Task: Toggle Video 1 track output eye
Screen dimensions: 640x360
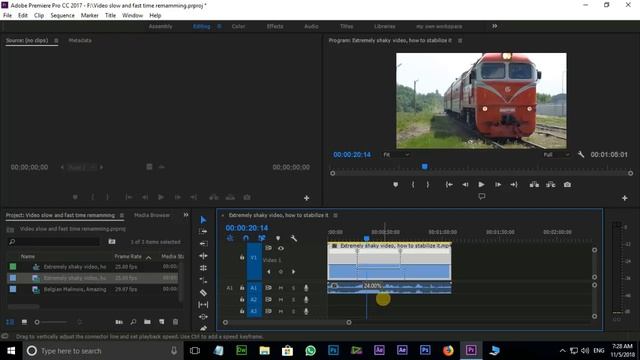Action: point(281,248)
